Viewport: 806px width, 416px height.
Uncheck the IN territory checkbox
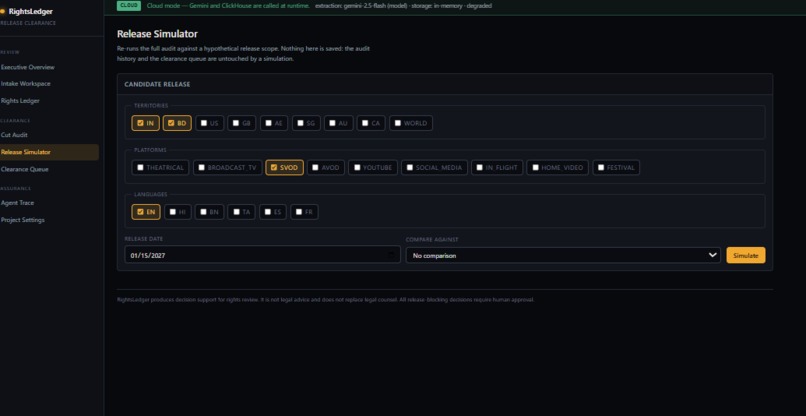click(140, 123)
